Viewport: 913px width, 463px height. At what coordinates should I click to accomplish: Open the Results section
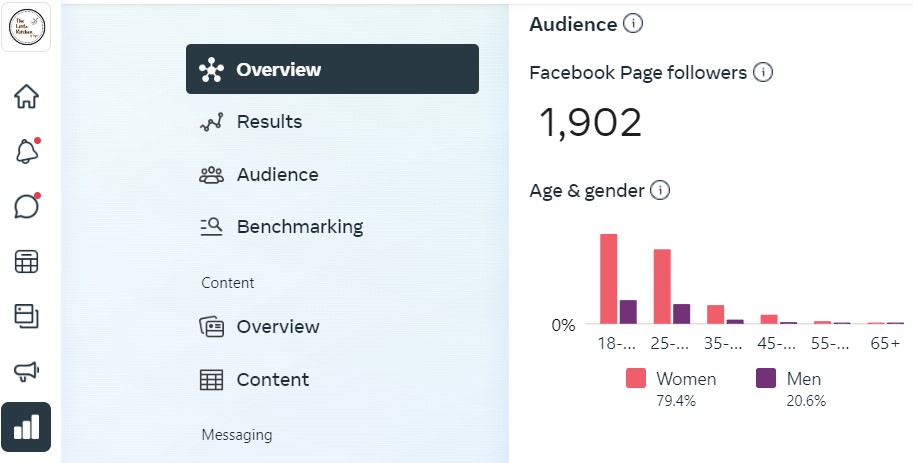(x=269, y=122)
